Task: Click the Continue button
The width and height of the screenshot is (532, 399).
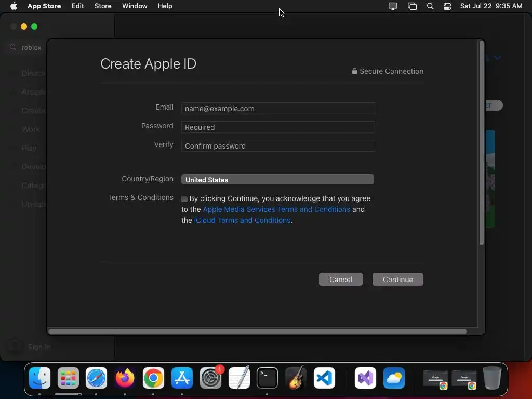Action: (x=397, y=280)
